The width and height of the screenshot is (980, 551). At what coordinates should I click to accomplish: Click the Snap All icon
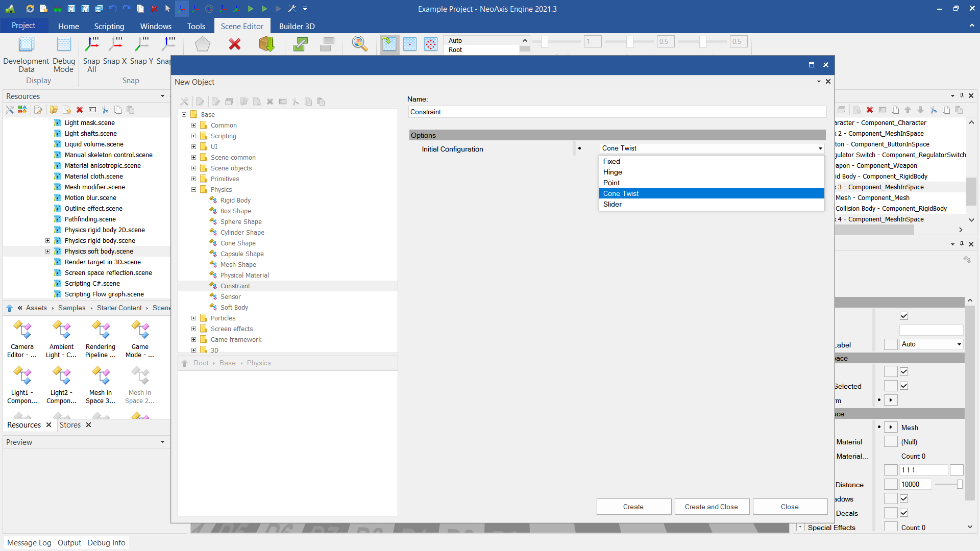click(x=92, y=45)
